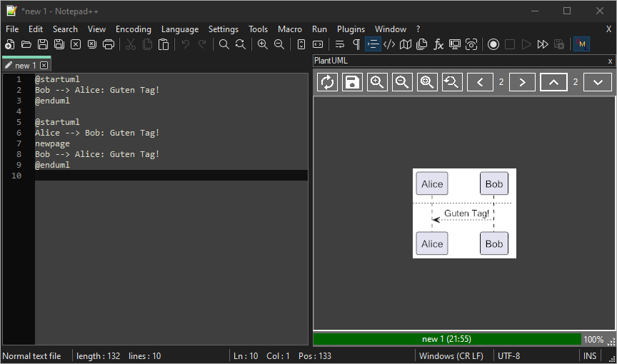Click green new 1 (21:55) status bar
Image resolution: width=617 pixels, height=364 pixels.
pyautogui.click(x=446, y=339)
